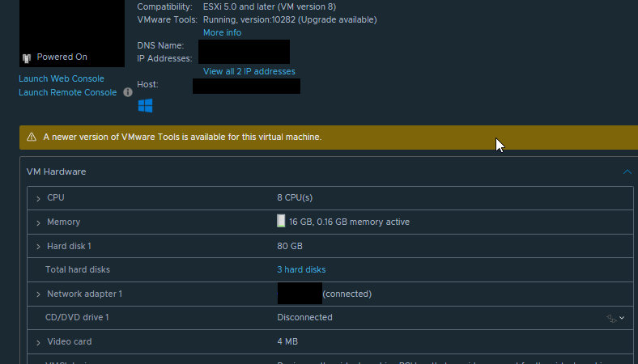Expand the CPU hardware row
638x364 pixels.
click(38, 198)
